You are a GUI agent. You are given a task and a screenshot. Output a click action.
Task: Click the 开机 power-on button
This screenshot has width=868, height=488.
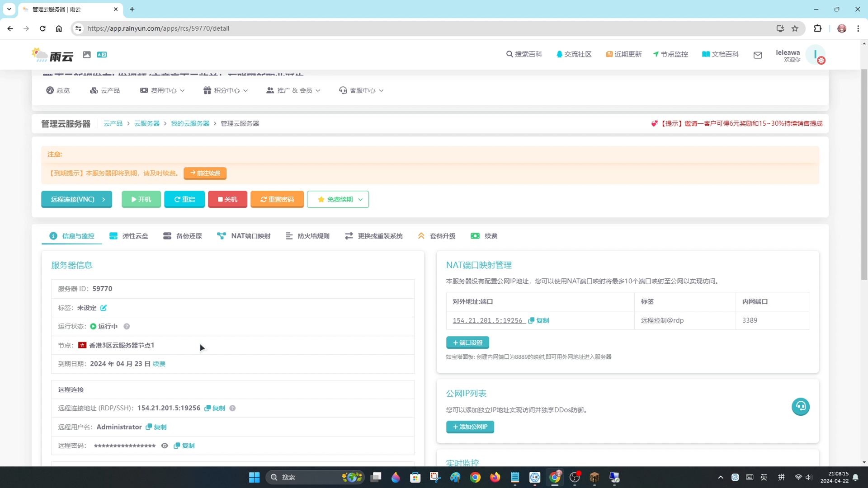coord(141,199)
